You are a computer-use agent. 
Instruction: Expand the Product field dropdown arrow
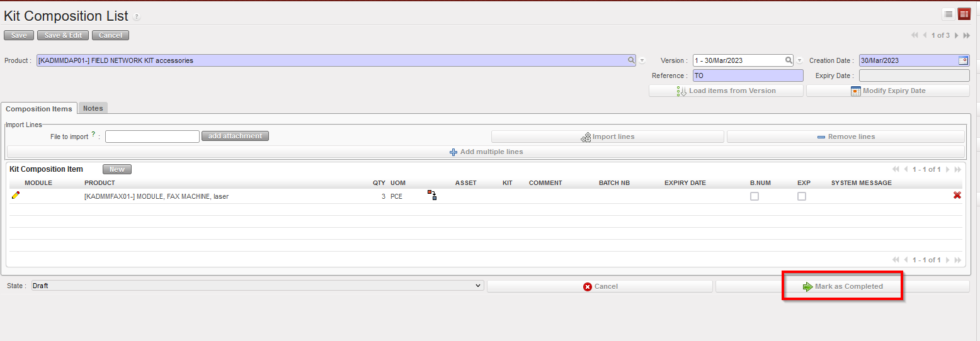(x=642, y=61)
